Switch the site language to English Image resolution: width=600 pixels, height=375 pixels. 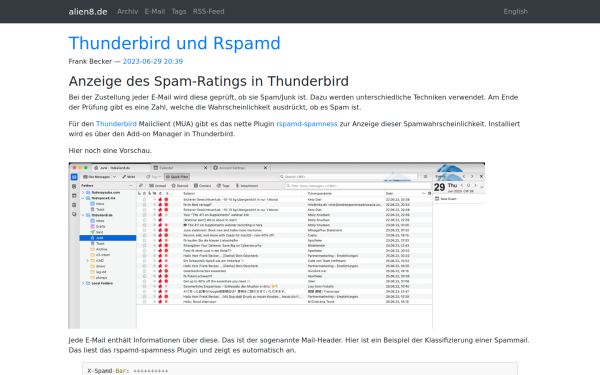click(515, 11)
